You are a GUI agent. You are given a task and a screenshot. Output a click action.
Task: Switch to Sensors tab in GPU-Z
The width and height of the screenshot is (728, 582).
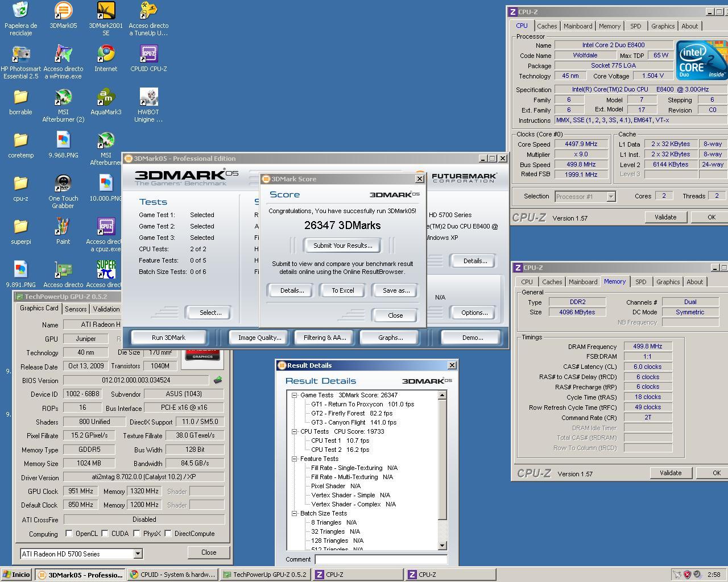(76, 309)
